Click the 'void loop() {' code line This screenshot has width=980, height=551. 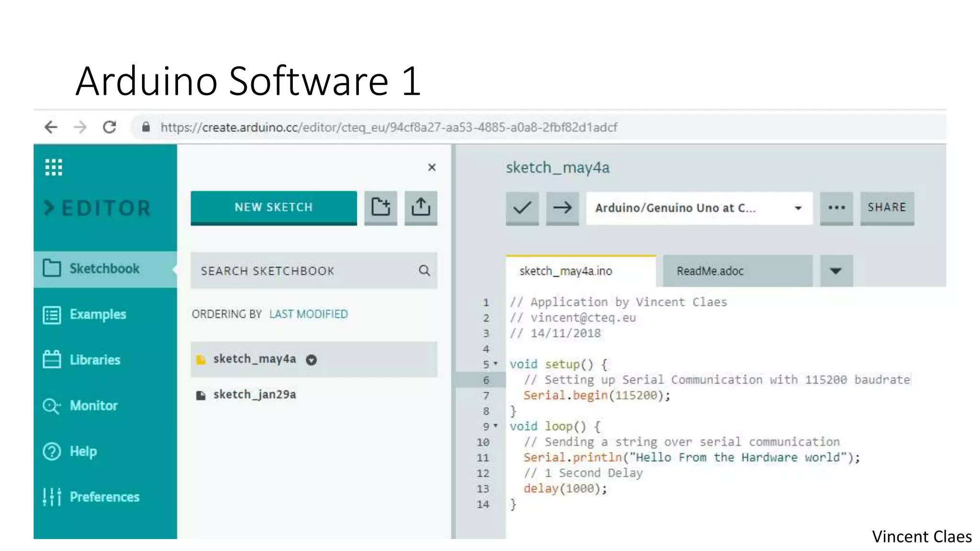pyautogui.click(x=555, y=427)
